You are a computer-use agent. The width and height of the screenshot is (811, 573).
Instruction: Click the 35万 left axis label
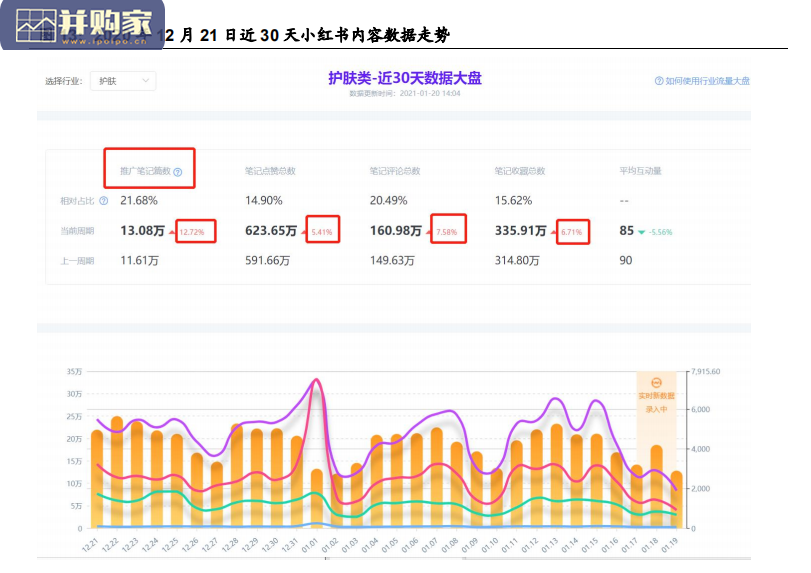coord(74,371)
